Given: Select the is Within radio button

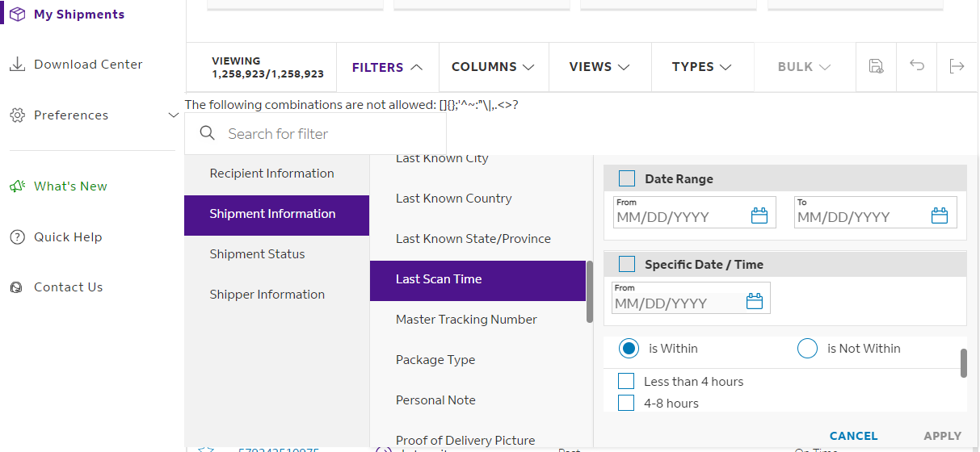Looking at the screenshot, I should (x=629, y=349).
